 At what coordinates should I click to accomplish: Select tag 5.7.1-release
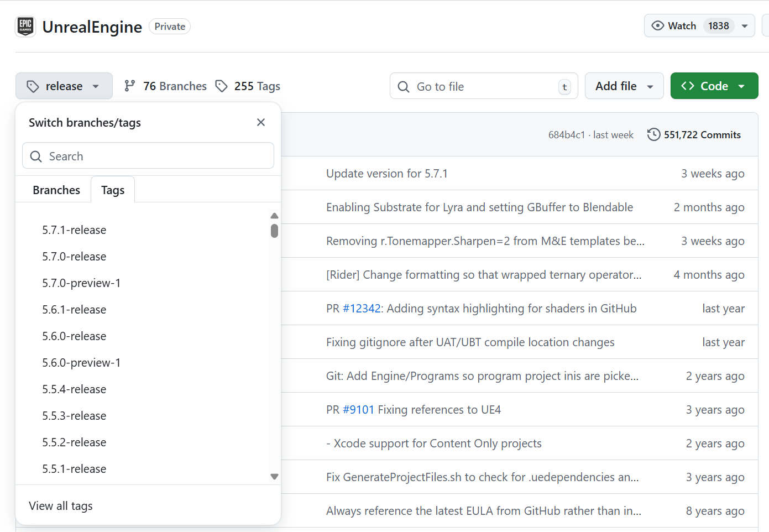pyautogui.click(x=74, y=230)
